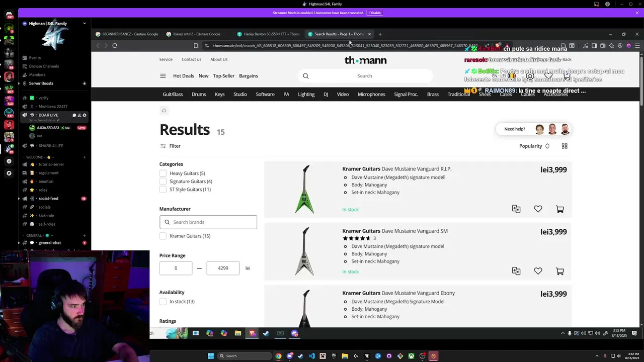Screen dimensions: 644x362
Task: Collapse the GENERAL channel category
Action: [x=38, y=235]
